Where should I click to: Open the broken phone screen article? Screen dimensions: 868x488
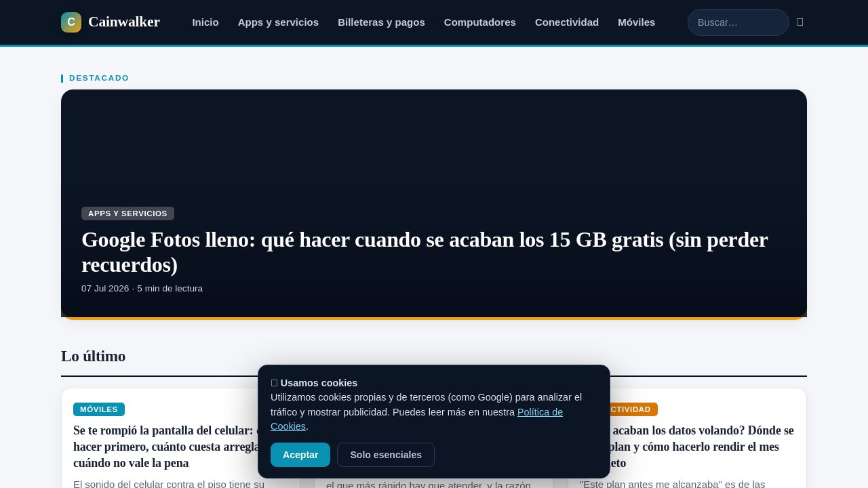[x=165, y=447]
